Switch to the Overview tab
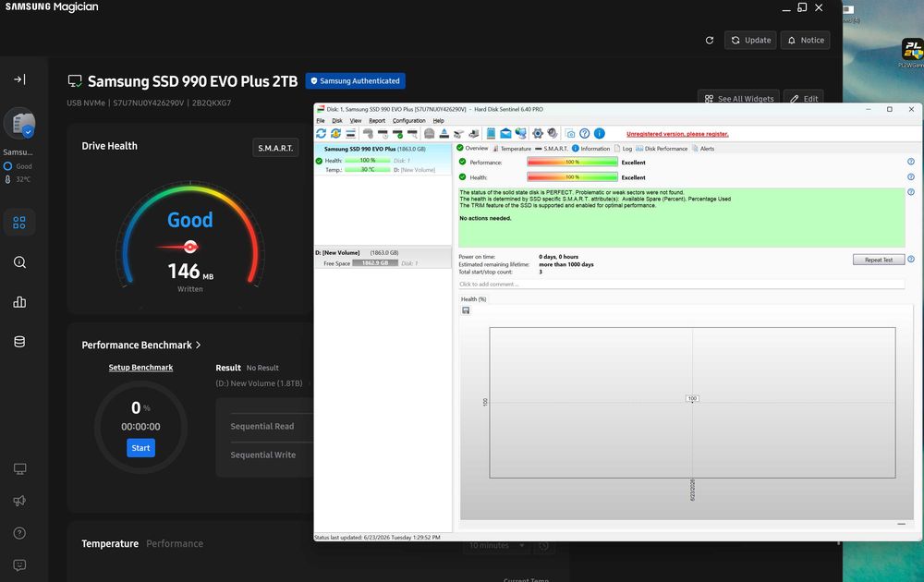 coord(472,149)
